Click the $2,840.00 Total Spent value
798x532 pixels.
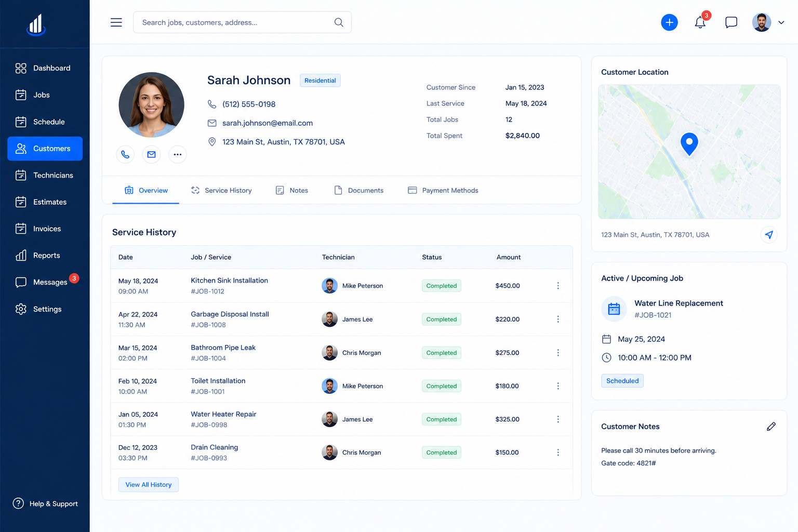pos(523,136)
